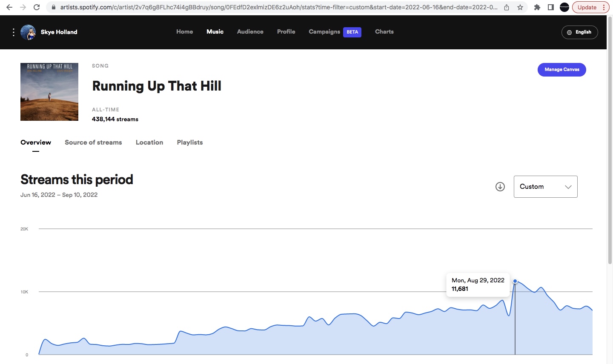Click the Streams this period heading
613x364 pixels.
tap(77, 179)
